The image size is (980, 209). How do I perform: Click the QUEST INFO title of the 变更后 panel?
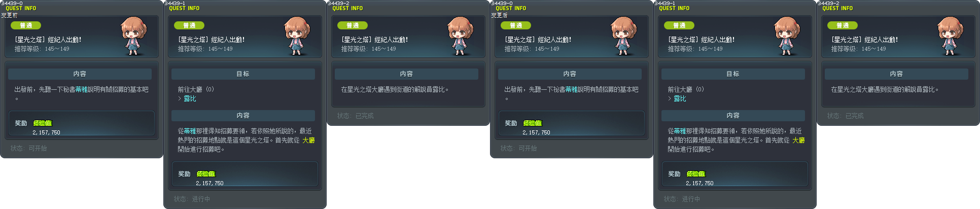(x=511, y=8)
